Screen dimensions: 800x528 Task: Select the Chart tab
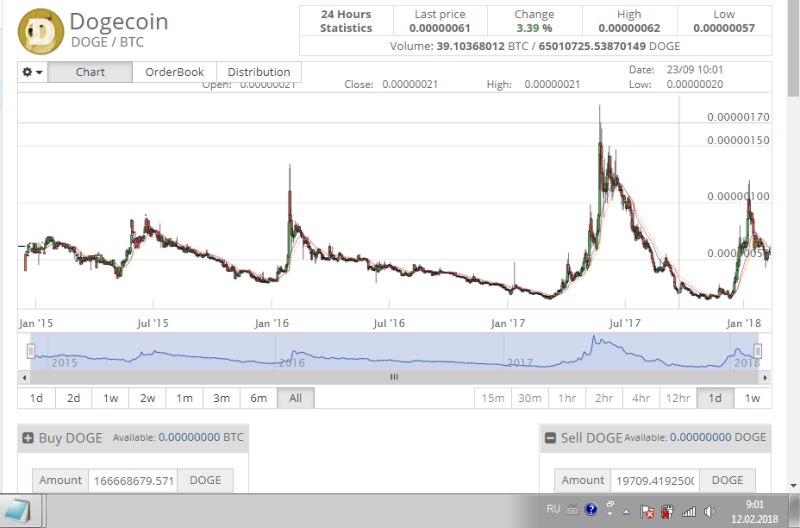pyautogui.click(x=90, y=72)
